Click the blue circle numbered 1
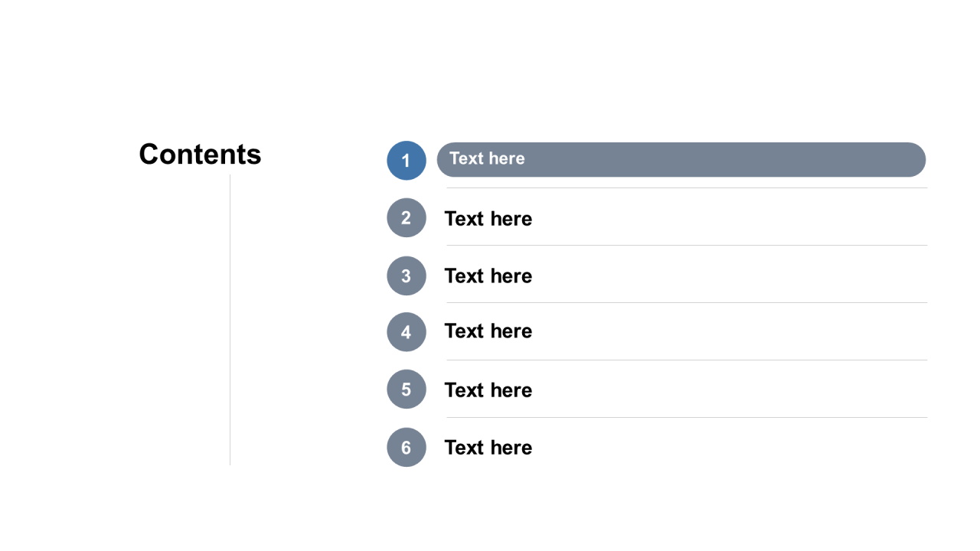 click(x=407, y=161)
